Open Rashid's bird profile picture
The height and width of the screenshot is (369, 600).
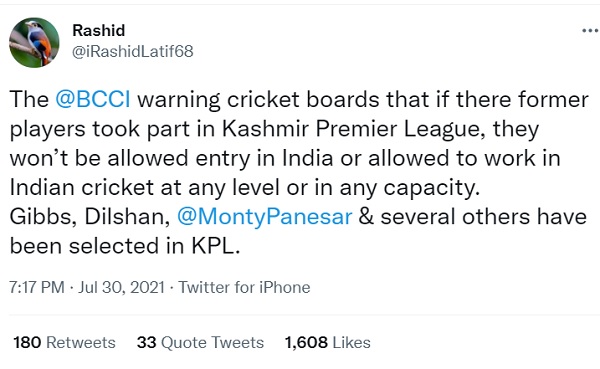click(34, 42)
